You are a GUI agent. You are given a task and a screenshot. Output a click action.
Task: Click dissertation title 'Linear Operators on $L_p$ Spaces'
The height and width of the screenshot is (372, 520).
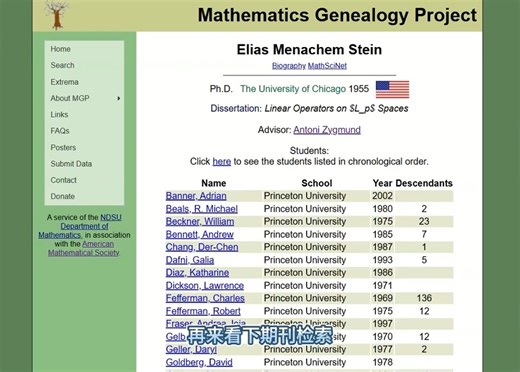336,109
